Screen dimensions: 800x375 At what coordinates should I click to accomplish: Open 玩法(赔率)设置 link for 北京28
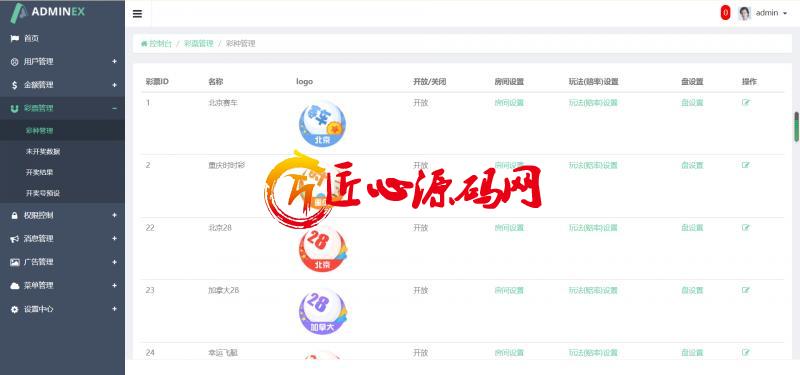[593, 228]
